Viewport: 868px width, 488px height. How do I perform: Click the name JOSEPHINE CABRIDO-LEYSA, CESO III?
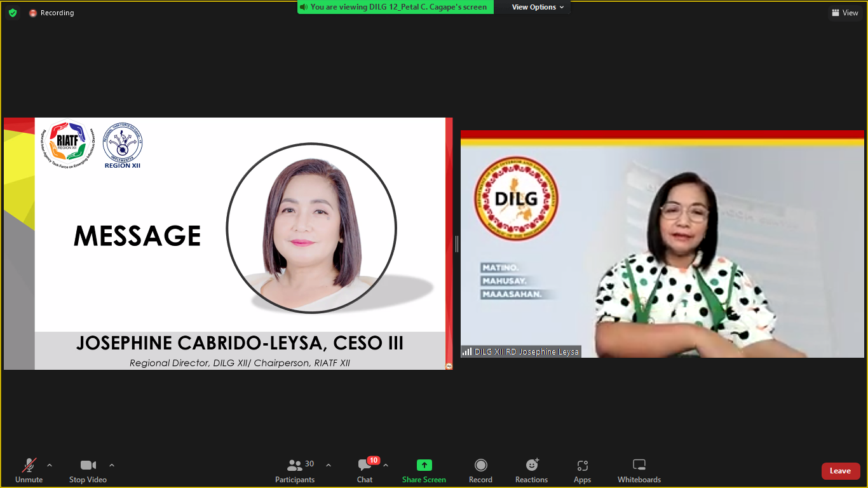click(240, 343)
